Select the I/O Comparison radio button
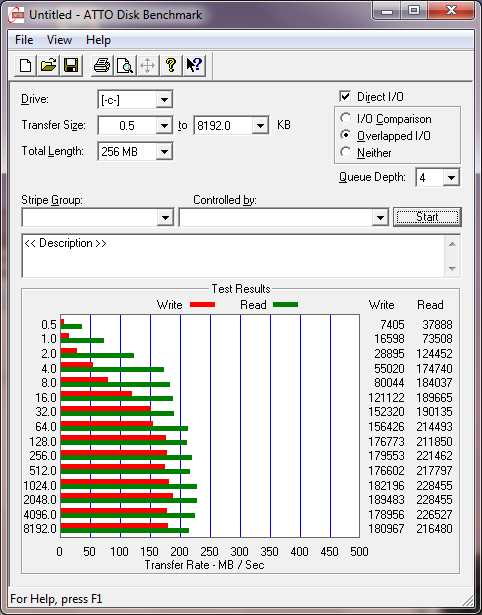 [346, 118]
